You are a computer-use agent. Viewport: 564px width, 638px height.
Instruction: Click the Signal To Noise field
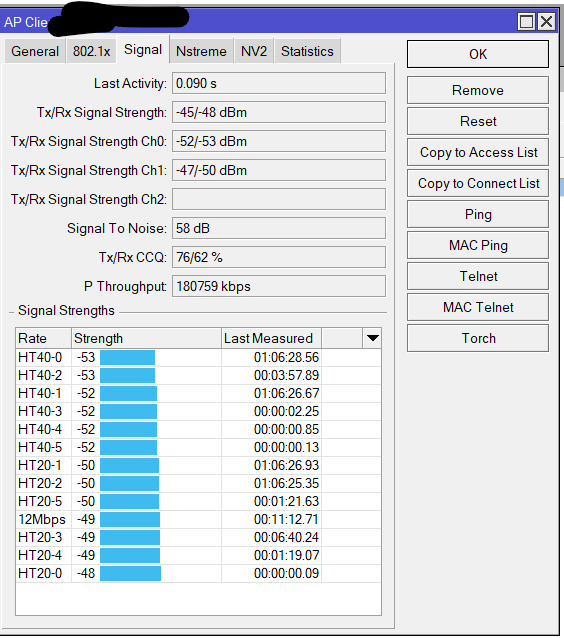point(279,228)
